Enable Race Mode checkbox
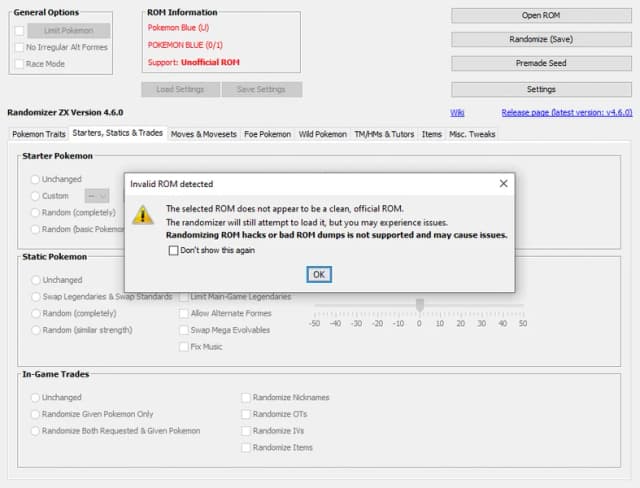Viewport: 640px width, 488px height. pos(19,64)
